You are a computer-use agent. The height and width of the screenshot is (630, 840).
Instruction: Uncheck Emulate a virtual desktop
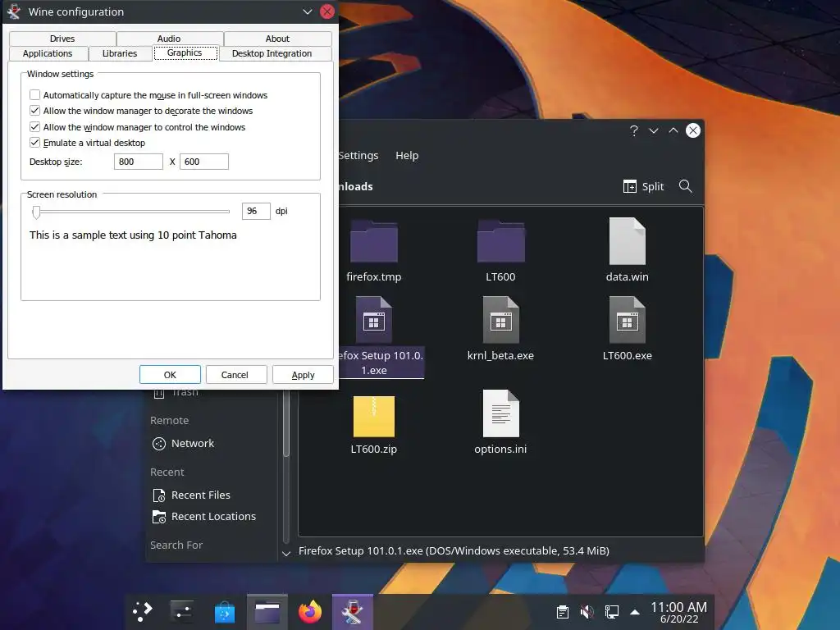click(x=34, y=142)
